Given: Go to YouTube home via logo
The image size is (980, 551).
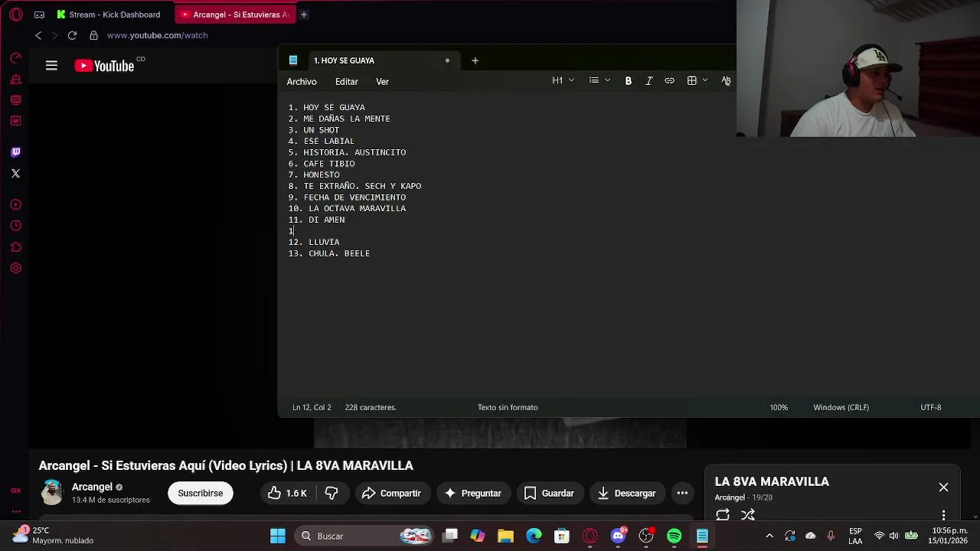Looking at the screenshot, I should [x=104, y=66].
